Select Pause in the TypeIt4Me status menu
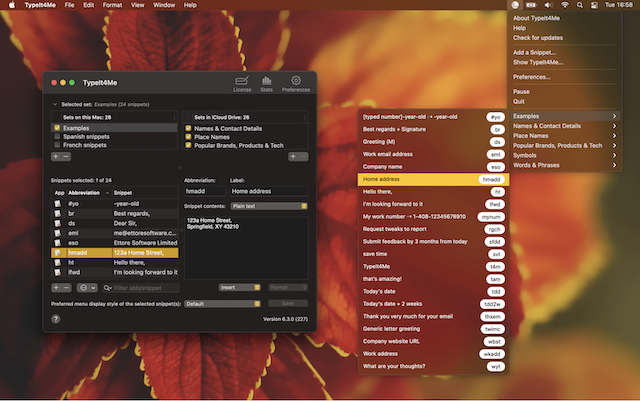 [x=522, y=91]
